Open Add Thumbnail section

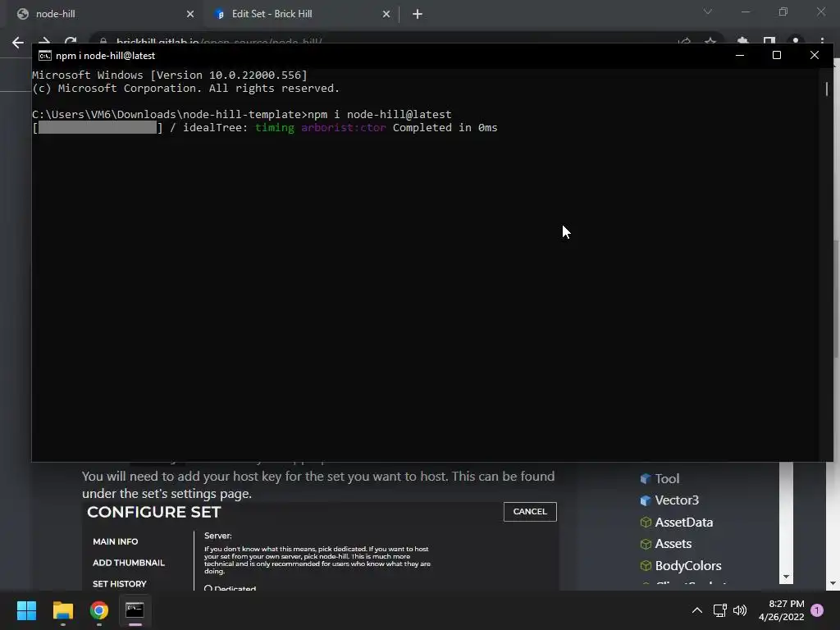tap(129, 563)
